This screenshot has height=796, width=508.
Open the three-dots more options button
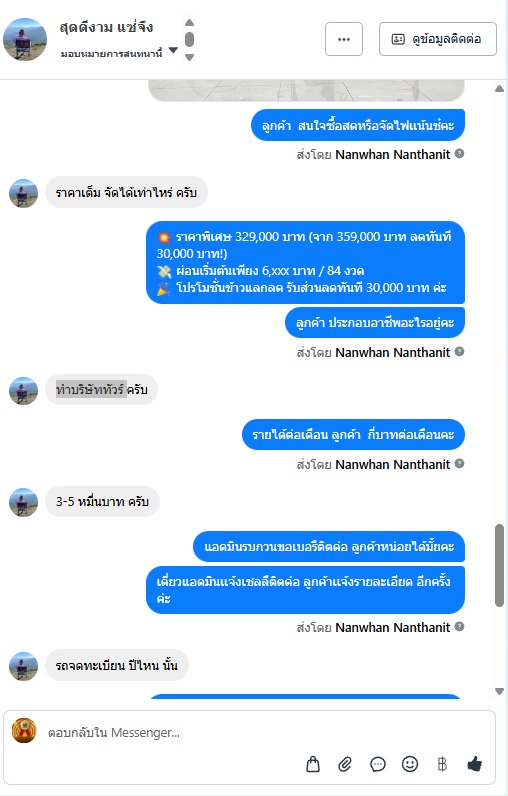coord(344,39)
